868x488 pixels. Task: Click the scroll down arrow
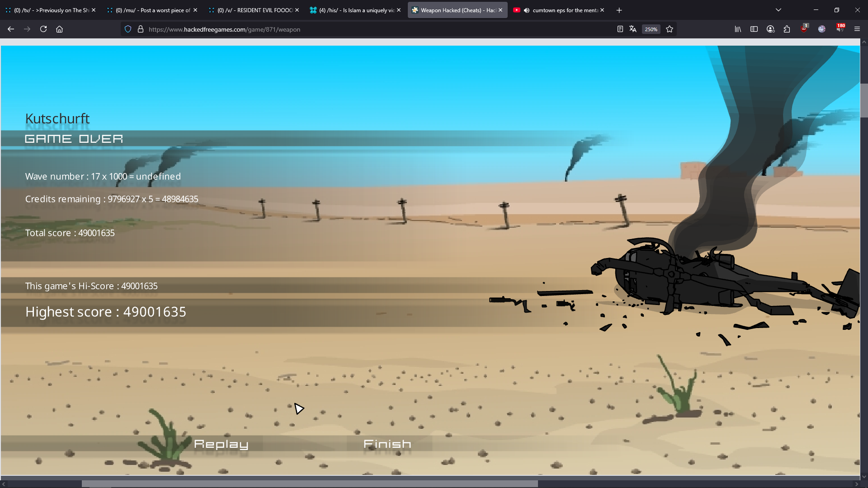pos(864,476)
